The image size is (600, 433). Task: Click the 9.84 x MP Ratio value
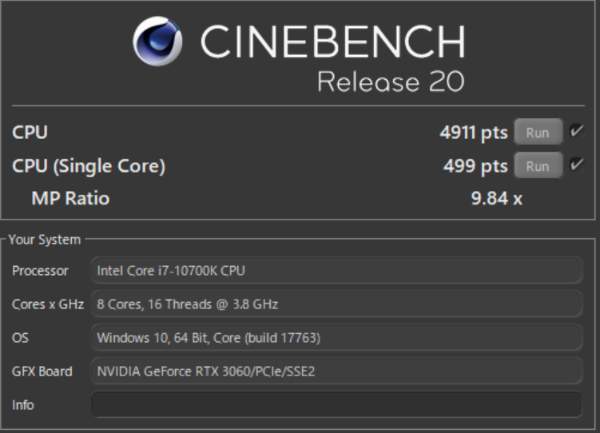click(496, 198)
